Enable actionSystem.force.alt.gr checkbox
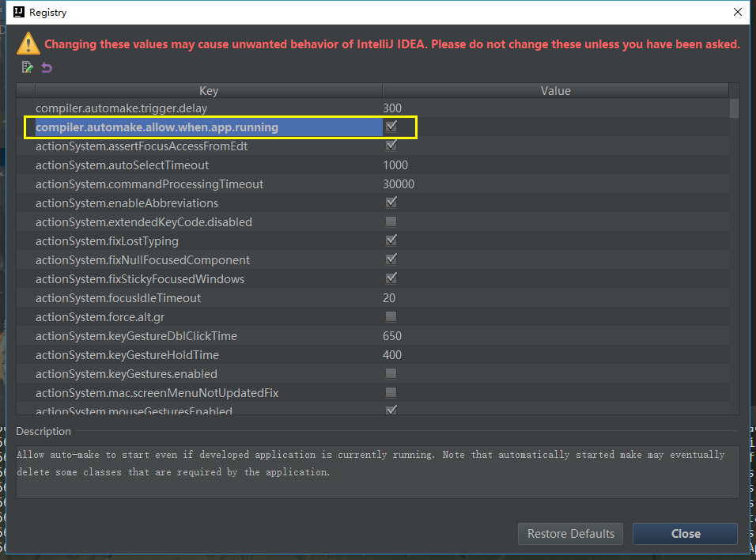The image size is (756, 560). (x=391, y=316)
